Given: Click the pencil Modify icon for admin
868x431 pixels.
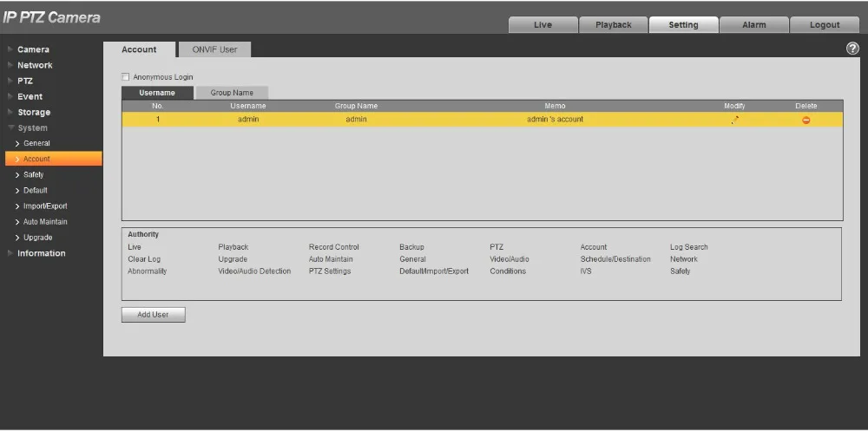Looking at the screenshot, I should pos(734,120).
